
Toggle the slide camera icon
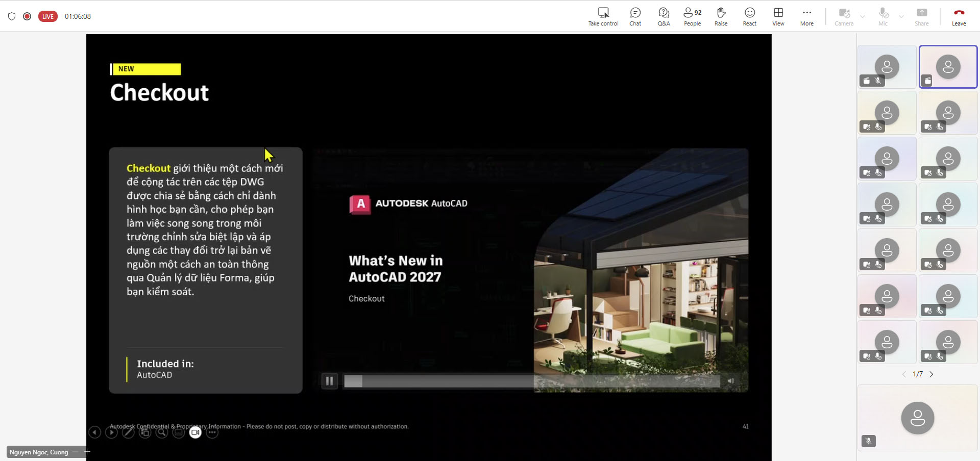tap(195, 432)
